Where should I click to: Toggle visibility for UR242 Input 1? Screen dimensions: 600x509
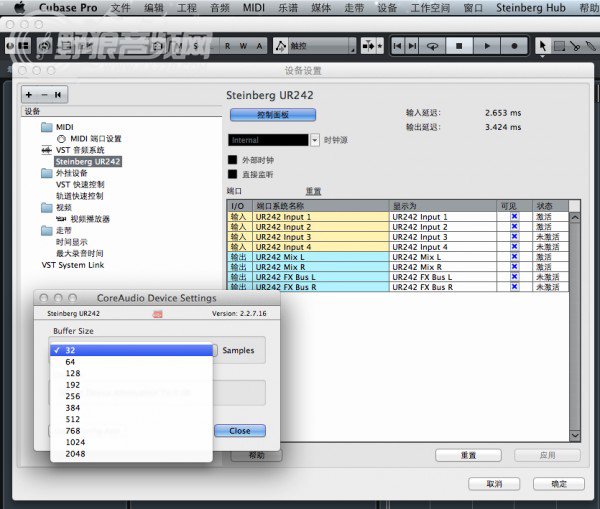point(514,217)
